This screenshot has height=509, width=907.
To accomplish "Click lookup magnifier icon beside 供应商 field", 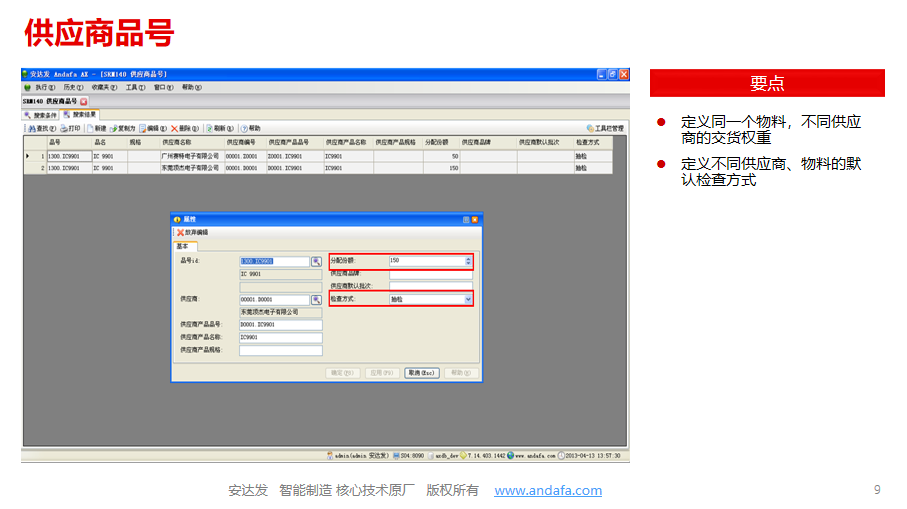I will (x=316, y=299).
